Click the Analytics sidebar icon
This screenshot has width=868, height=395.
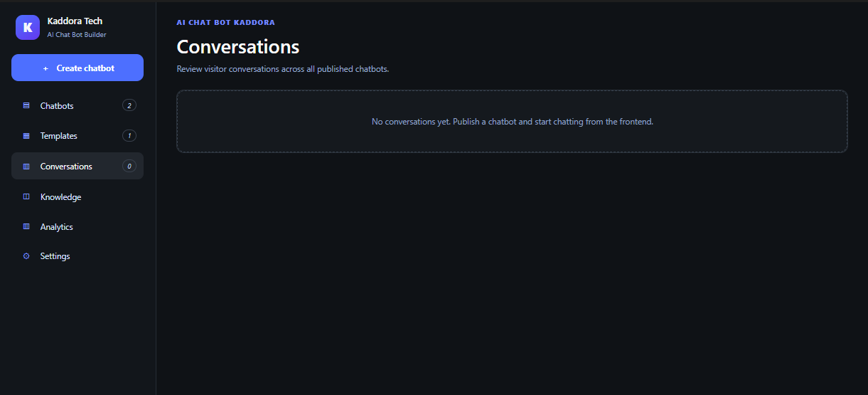tap(26, 226)
